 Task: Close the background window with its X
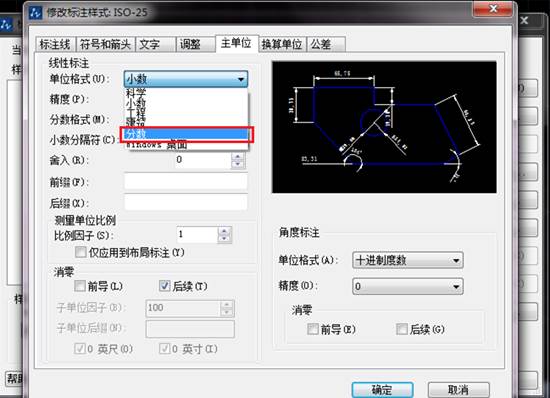point(525,21)
